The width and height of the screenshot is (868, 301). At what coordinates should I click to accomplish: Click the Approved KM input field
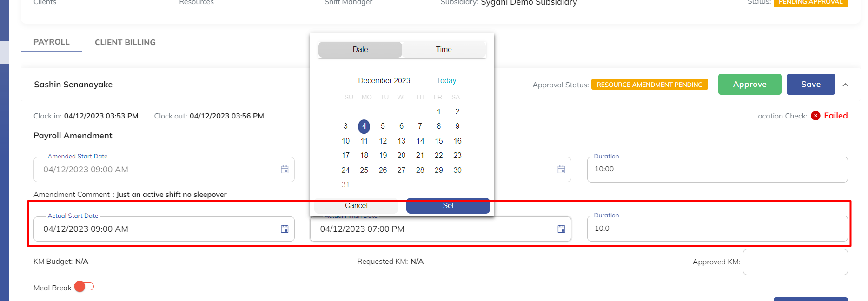[795, 262]
